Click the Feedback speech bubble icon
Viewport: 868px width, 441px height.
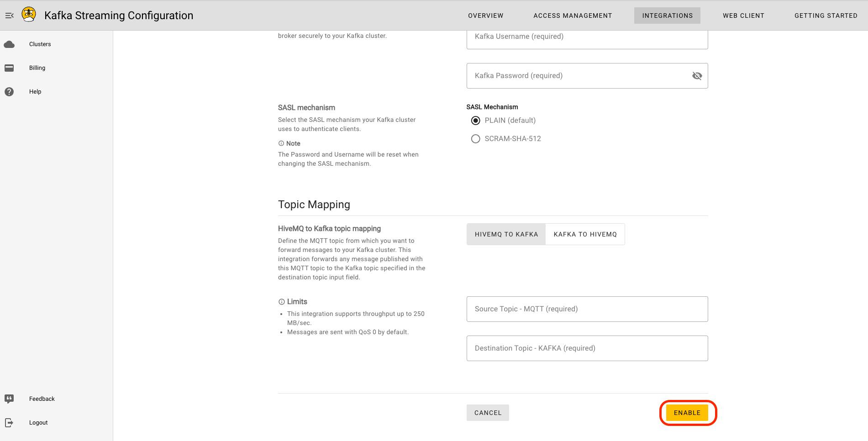click(x=9, y=399)
